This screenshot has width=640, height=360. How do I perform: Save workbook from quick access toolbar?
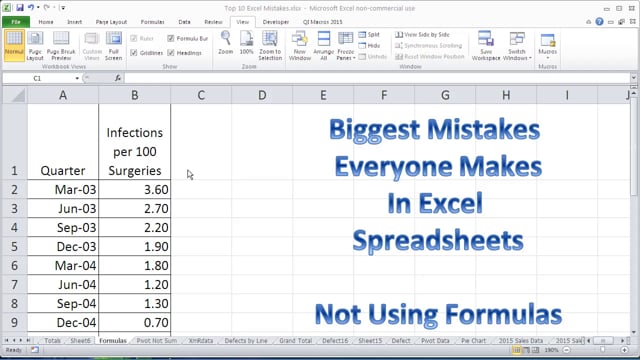pyautogui.click(x=20, y=8)
